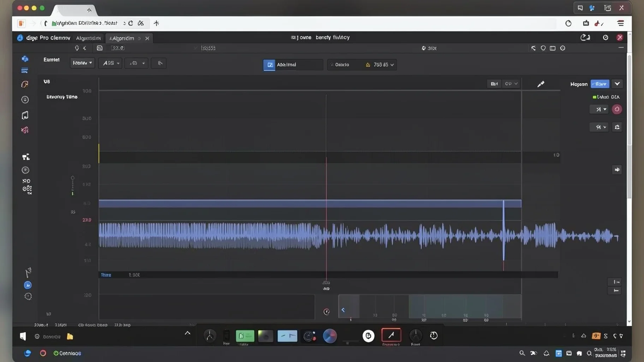Viewport: 644px width, 362px height.
Task: Click the search magnifier in the system tray
Action: coord(522,353)
